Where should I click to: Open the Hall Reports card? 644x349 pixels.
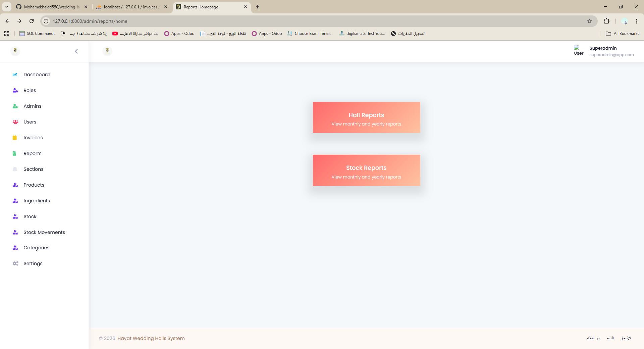(x=366, y=117)
